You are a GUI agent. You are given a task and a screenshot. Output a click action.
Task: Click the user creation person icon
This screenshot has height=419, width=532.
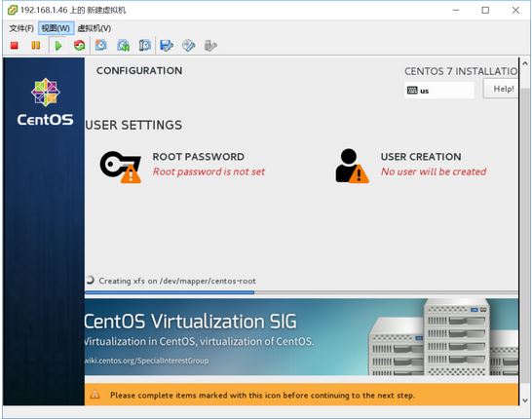352,166
